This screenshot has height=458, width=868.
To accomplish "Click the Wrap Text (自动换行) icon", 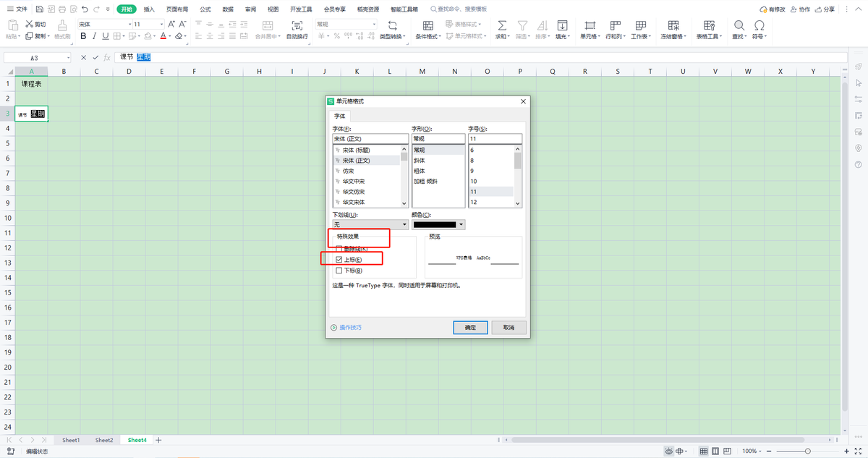I will [x=297, y=25].
